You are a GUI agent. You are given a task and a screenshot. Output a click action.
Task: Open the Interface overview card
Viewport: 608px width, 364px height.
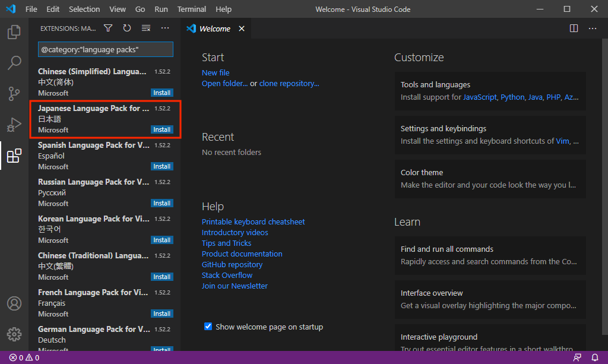pos(490,299)
